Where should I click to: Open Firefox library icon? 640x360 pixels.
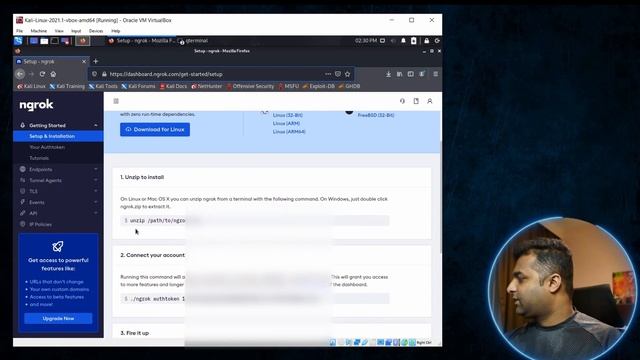coord(399,74)
